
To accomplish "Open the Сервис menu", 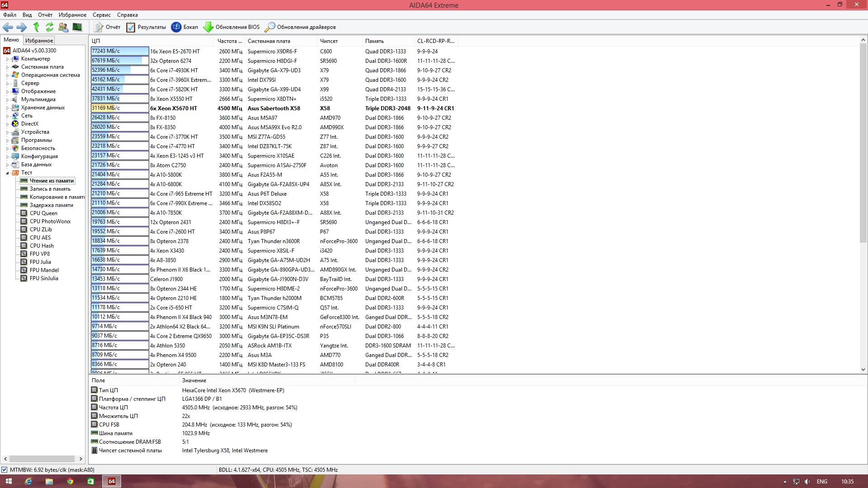I will coord(101,15).
